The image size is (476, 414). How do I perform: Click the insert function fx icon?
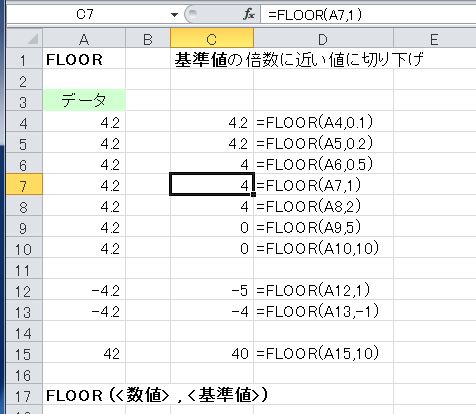click(249, 14)
